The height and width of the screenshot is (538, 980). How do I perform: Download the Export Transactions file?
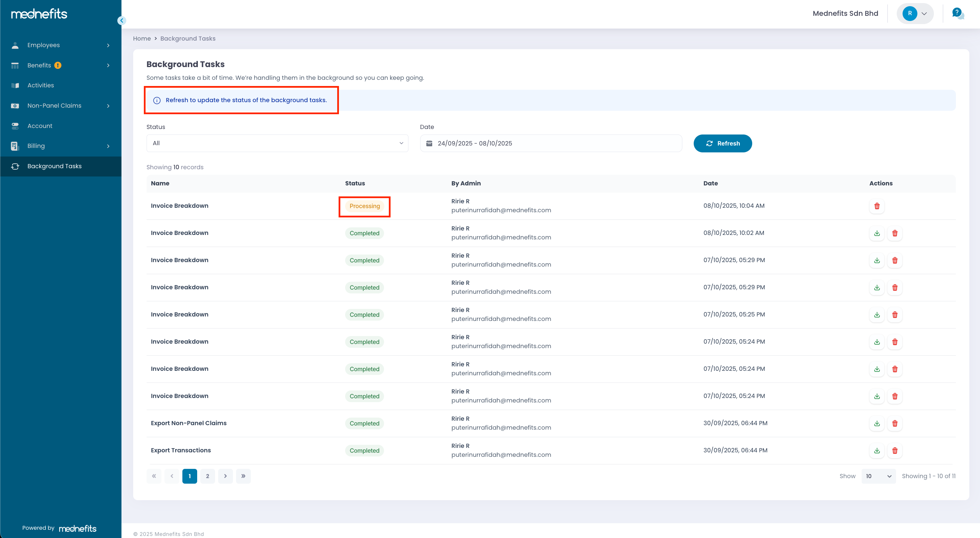(876, 451)
